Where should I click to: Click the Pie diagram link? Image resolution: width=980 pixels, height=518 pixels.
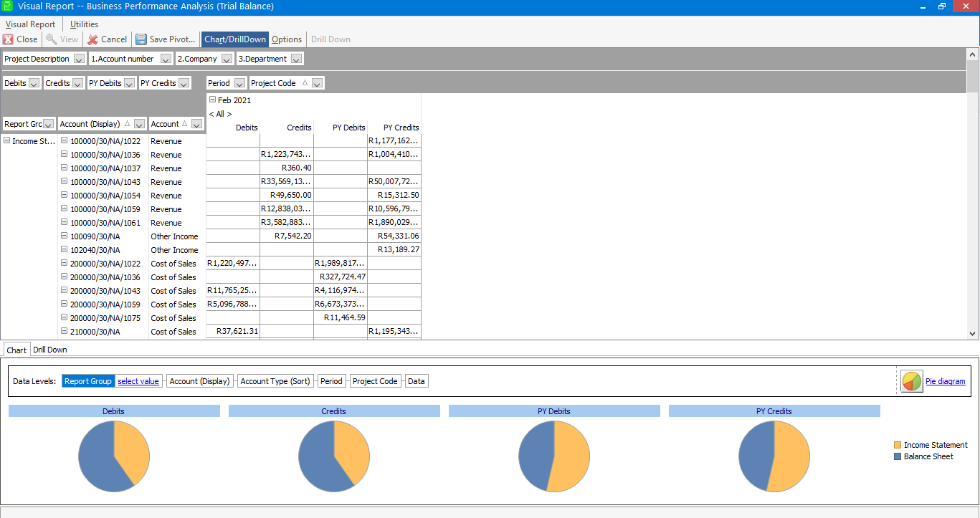[945, 381]
